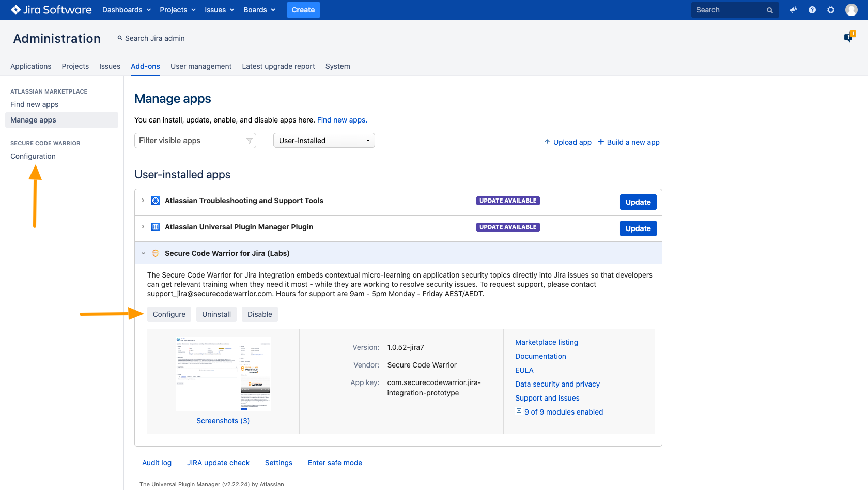Go to User management tab
This screenshot has height=490, width=868.
201,66
